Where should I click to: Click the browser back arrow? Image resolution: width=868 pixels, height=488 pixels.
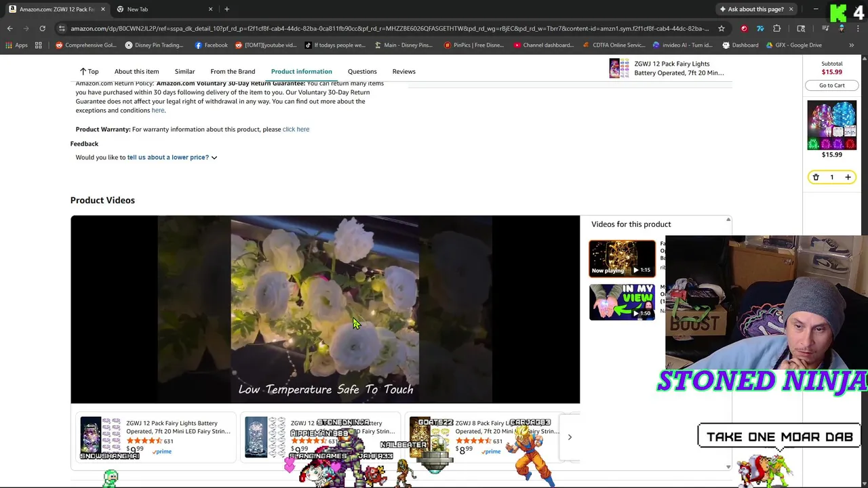coord(9,28)
